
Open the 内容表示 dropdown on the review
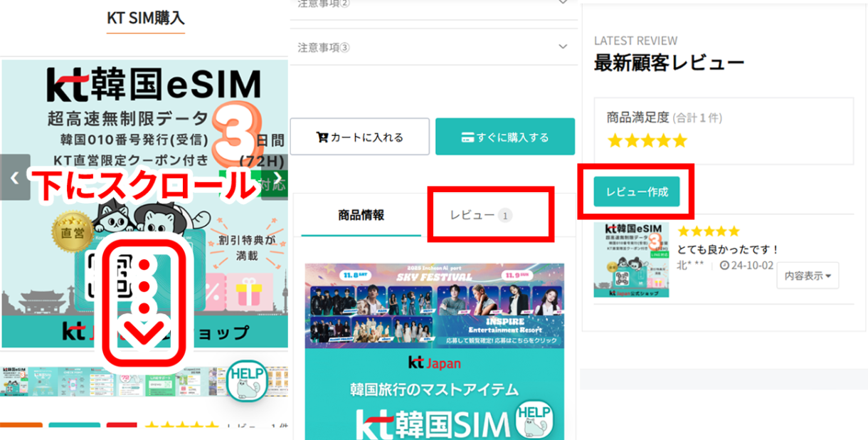pos(808,276)
